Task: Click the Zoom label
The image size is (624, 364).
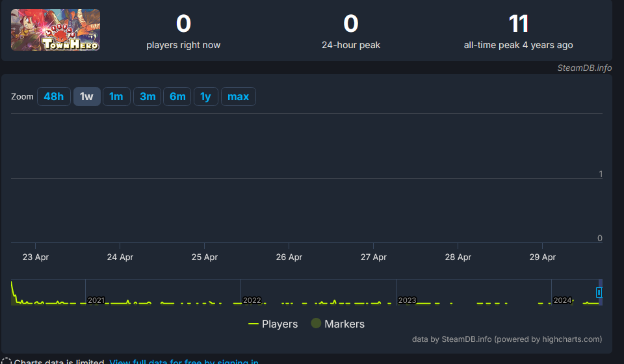Action: 22,97
